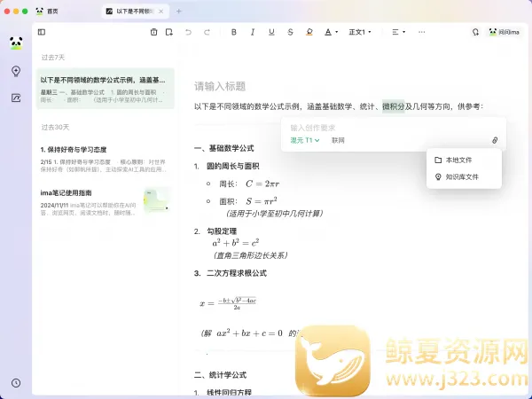This screenshot has height=399, width=532.
Task: Click the heading 圆的周长与面积
Action: (232, 167)
